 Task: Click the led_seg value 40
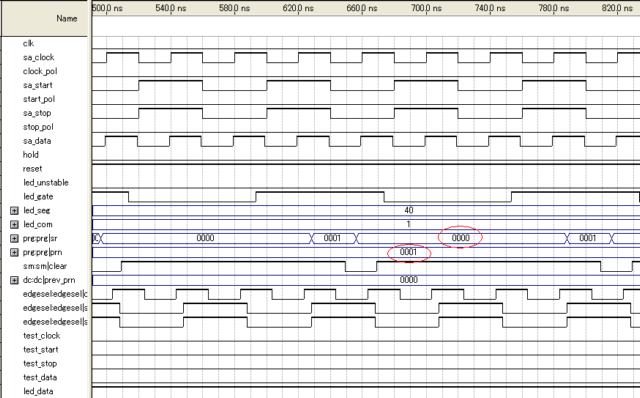pyautogui.click(x=409, y=210)
